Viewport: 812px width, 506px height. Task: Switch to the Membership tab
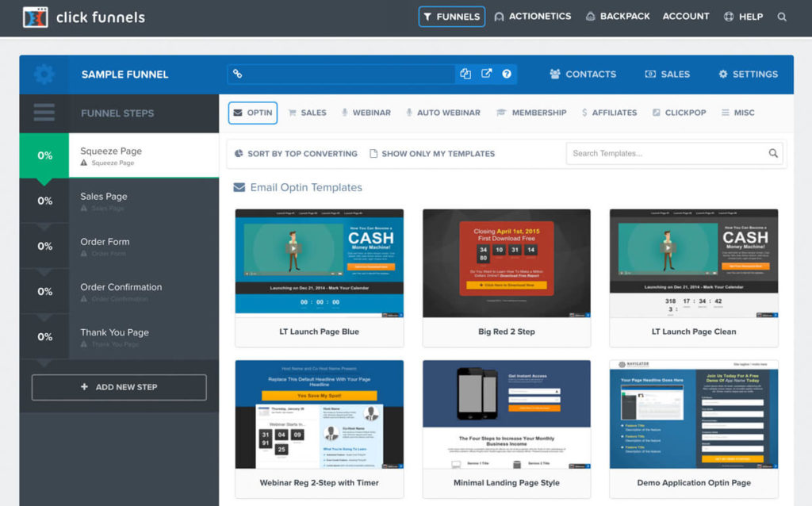click(531, 113)
